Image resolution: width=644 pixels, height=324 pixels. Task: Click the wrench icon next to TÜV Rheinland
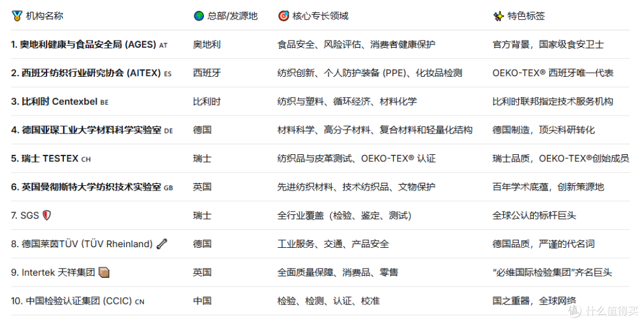pyautogui.click(x=162, y=244)
